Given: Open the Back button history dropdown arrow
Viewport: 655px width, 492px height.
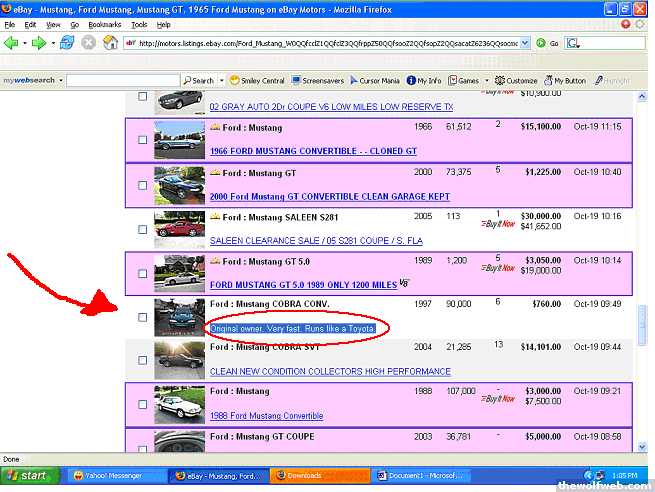Looking at the screenshot, I should point(25,44).
